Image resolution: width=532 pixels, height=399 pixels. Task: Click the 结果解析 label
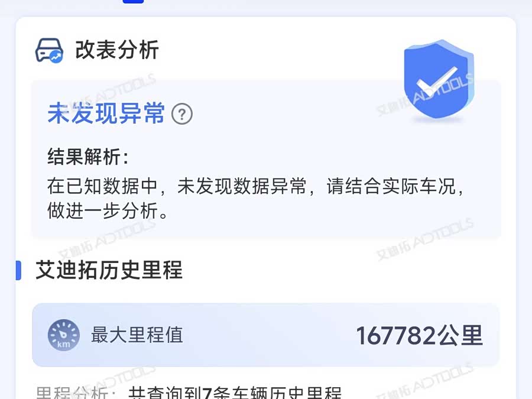pyautogui.click(x=88, y=157)
